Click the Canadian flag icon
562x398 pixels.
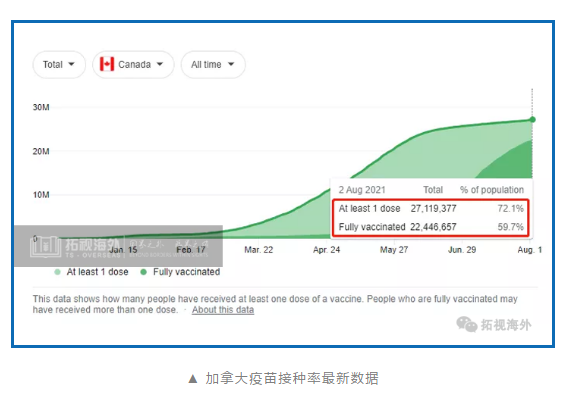click(107, 65)
